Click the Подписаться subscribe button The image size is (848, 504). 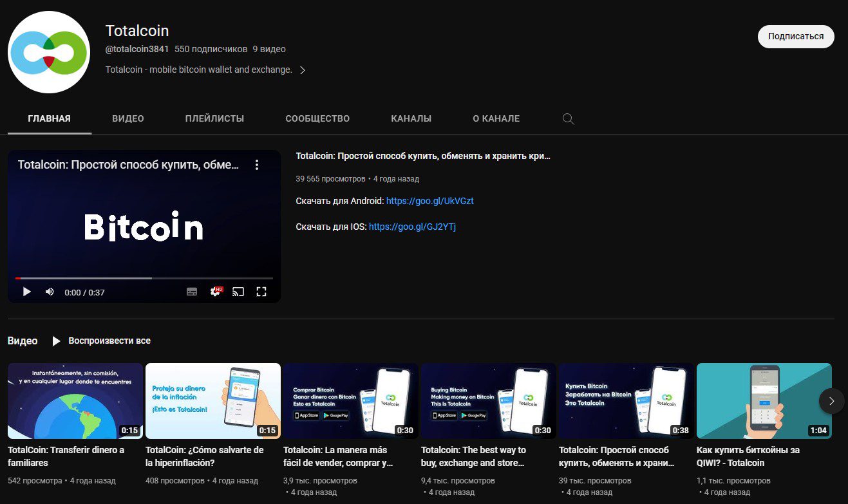(x=796, y=37)
